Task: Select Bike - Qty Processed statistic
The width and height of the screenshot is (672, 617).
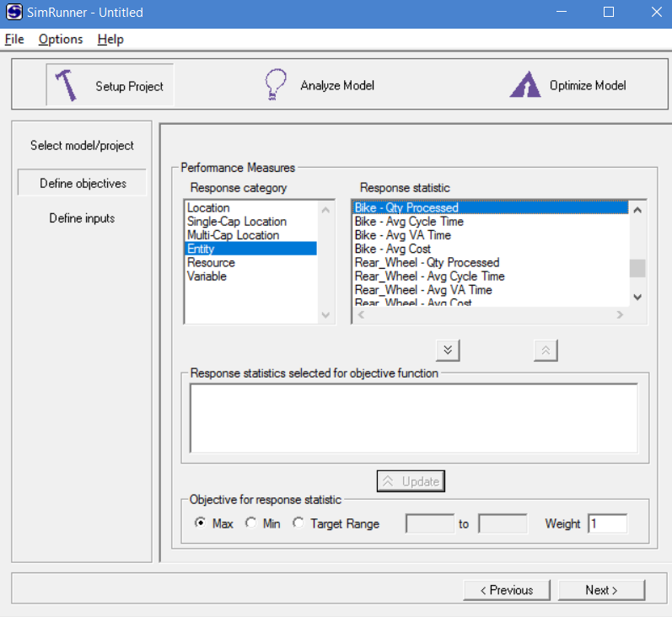Action: [x=491, y=208]
